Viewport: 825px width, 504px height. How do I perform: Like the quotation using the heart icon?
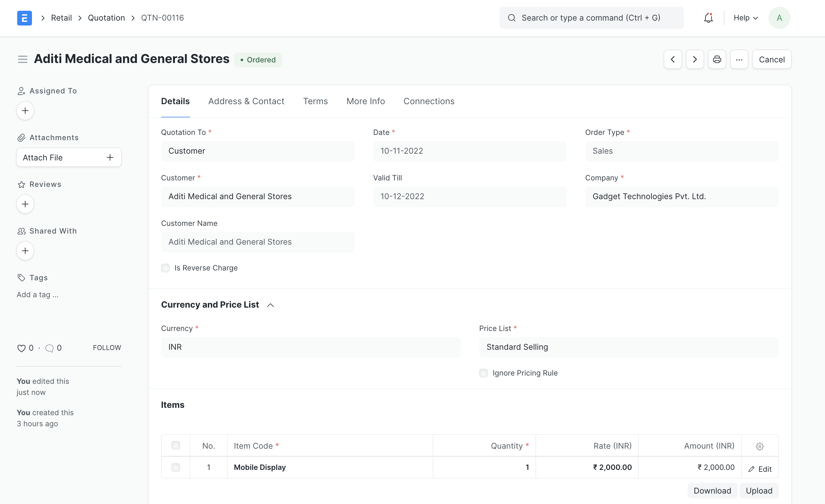pos(21,348)
